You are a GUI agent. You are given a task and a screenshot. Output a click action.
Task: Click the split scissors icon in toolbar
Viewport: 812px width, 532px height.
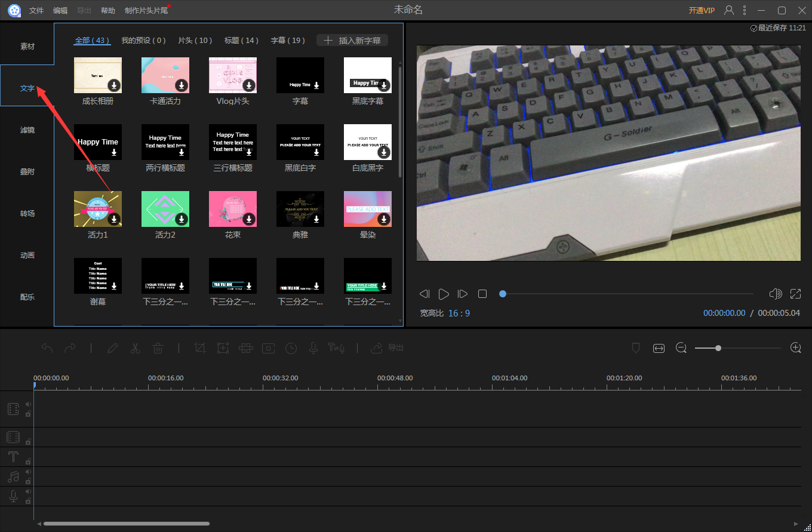pyautogui.click(x=135, y=348)
